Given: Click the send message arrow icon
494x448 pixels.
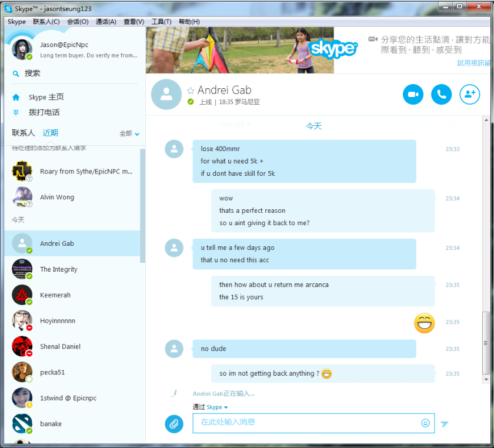Looking at the screenshot, I should point(444,424).
